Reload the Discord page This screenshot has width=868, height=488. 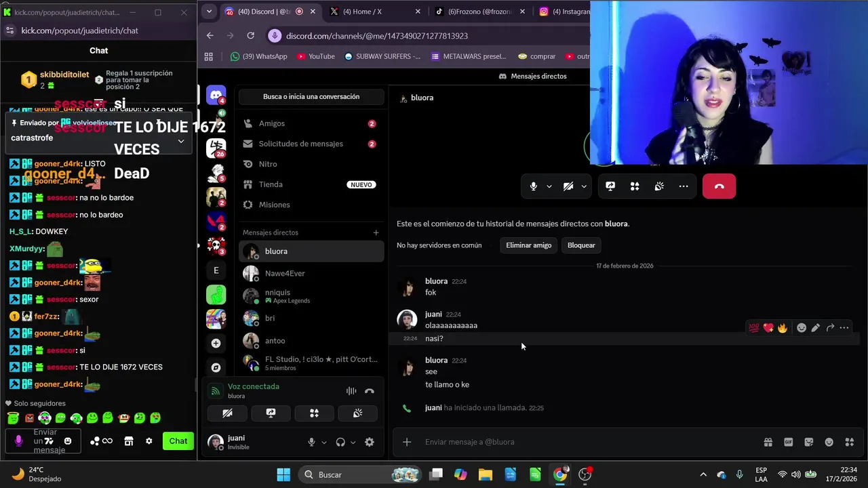251,36
